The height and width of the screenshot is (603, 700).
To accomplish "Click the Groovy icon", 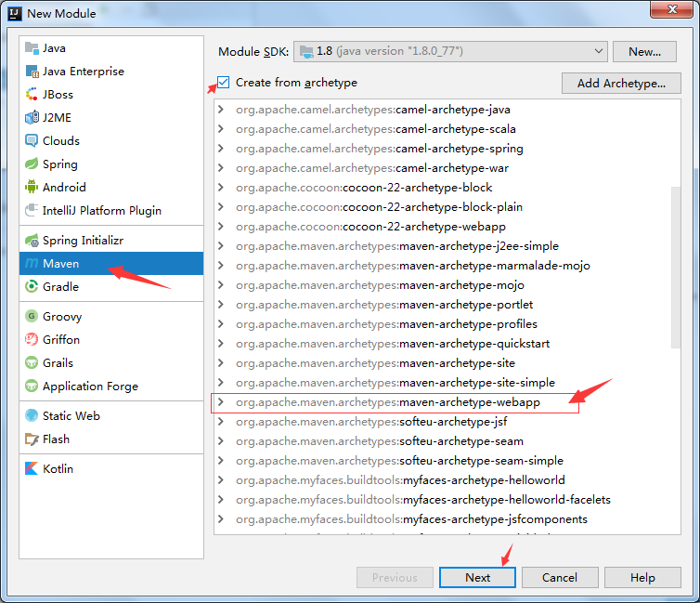I will [x=32, y=316].
